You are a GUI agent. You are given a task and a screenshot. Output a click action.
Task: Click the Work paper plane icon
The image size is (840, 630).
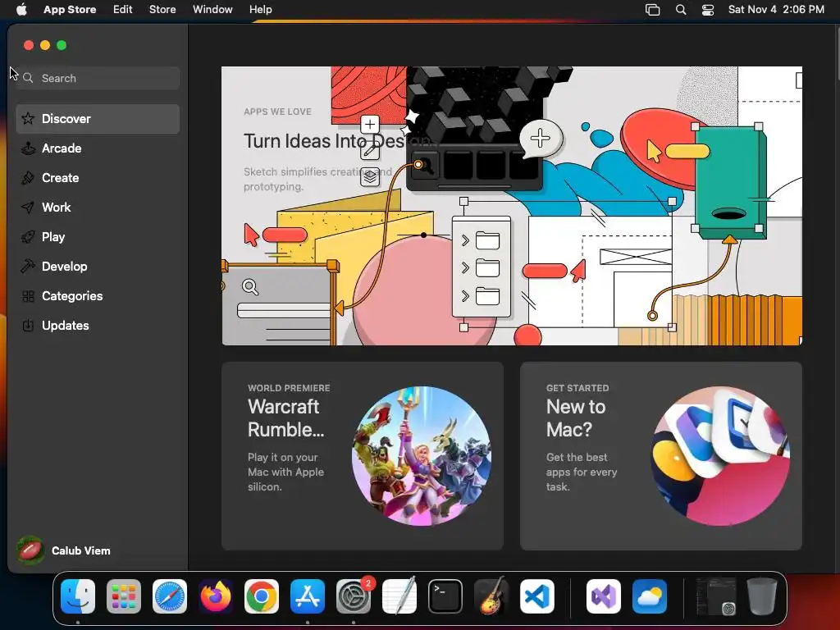[28, 208]
